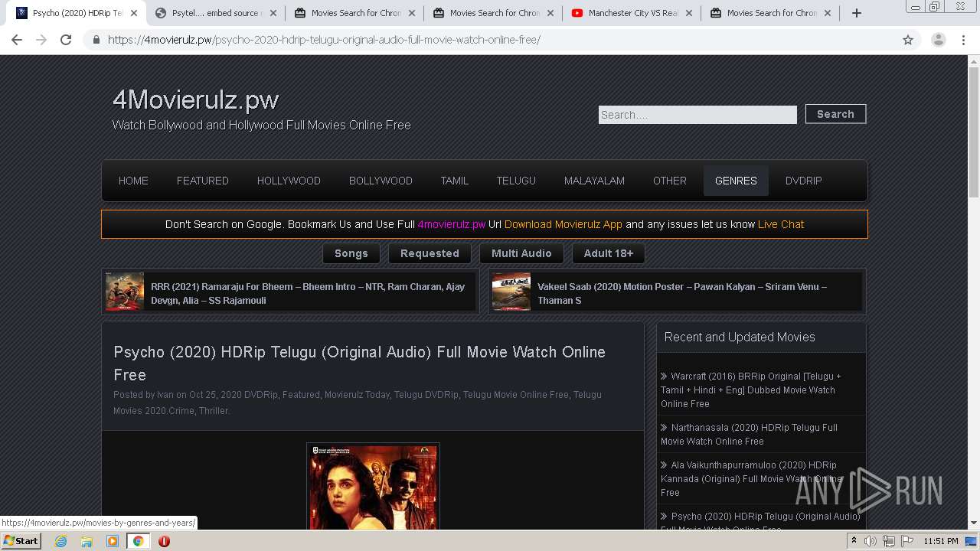Click the Thriller category link
Screen dimensions: 980x551
214,411
